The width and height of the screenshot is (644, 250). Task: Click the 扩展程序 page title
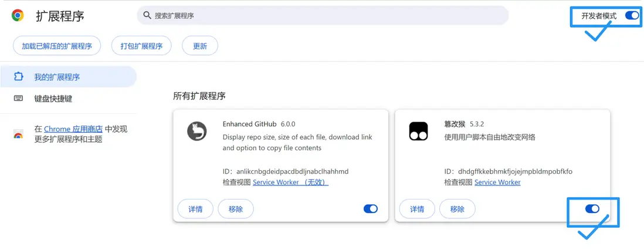tap(60, 16)
